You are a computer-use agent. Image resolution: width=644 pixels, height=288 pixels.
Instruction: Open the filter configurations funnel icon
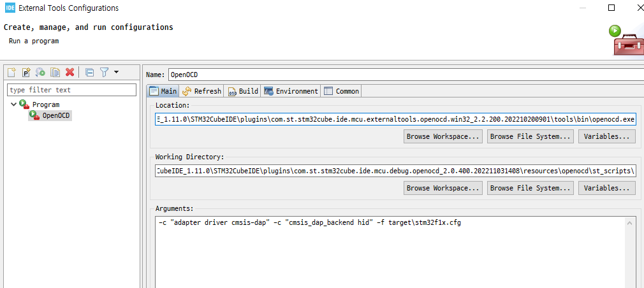[x=105, y=73]
